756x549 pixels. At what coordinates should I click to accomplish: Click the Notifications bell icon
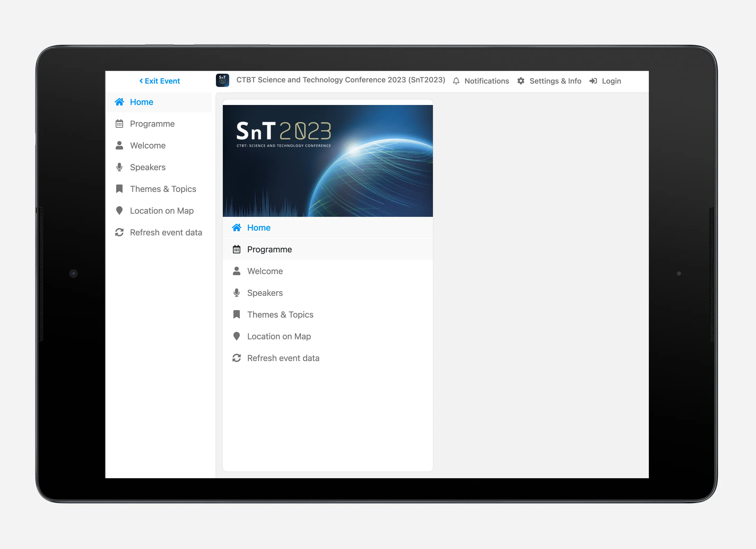coord(456,81)
